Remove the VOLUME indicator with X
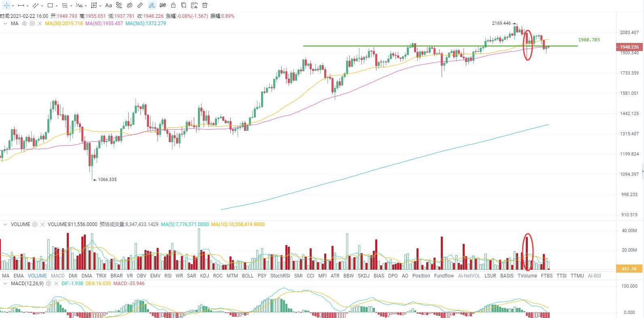This screenshot has width=644, height=318. coord(42,224)
